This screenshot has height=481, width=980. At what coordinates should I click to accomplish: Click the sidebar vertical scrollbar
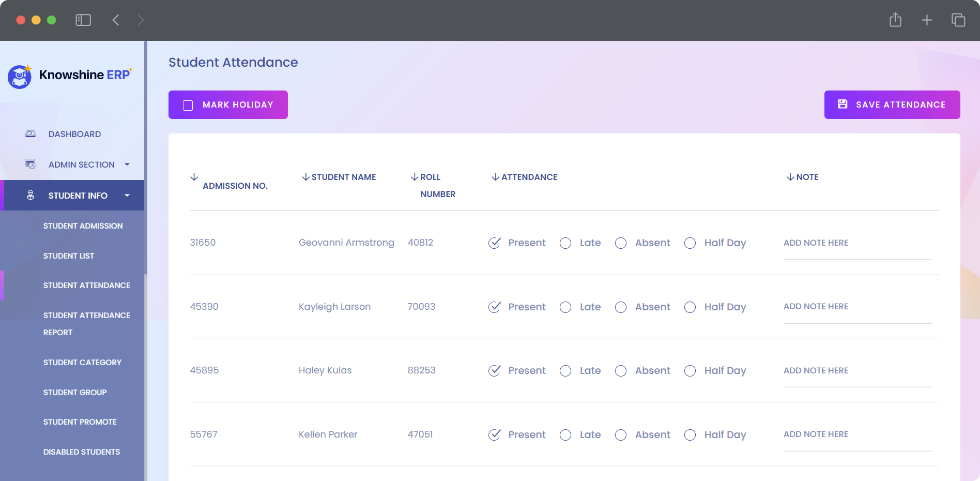pos(146,158)
